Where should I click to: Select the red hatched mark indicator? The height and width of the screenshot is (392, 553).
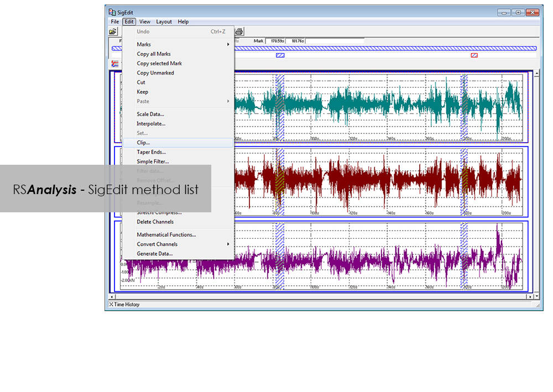(x=474, y=55)
